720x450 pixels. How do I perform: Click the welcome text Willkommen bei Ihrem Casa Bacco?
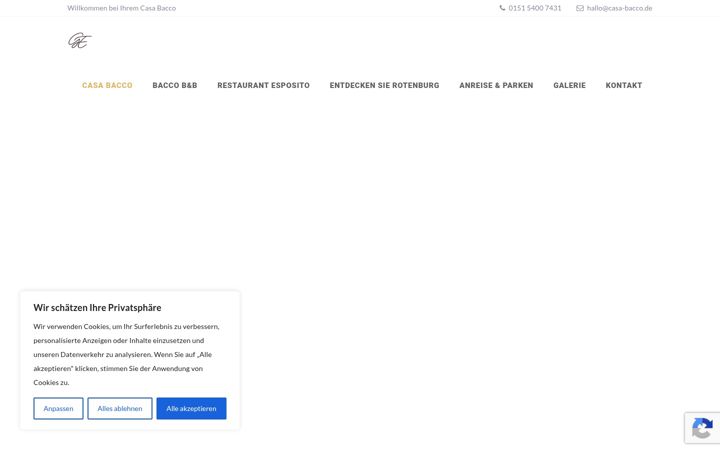point(122,8)
